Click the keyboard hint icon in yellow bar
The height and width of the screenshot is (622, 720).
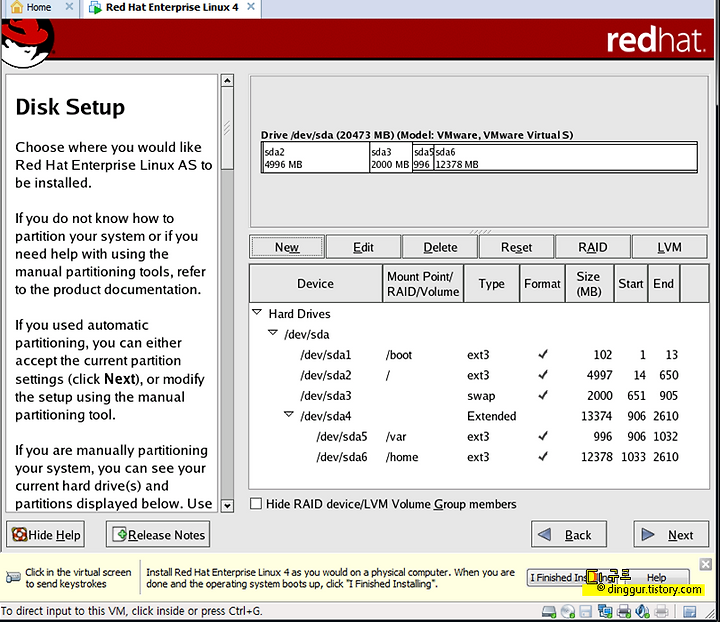(x=13, y=577)
